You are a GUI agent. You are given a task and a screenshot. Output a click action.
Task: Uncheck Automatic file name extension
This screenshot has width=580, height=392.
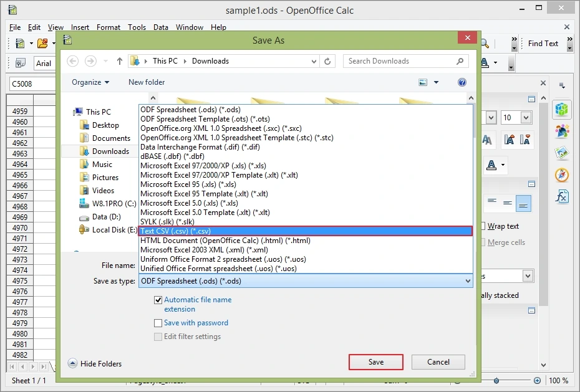[x=158, y=300]
